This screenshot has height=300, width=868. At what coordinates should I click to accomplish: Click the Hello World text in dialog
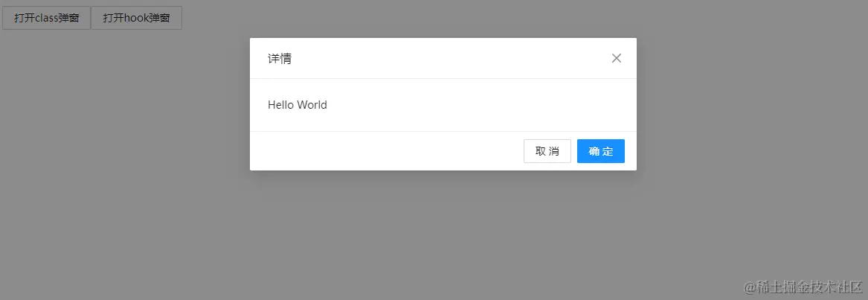pyautogui.click(x=298, y=104)
